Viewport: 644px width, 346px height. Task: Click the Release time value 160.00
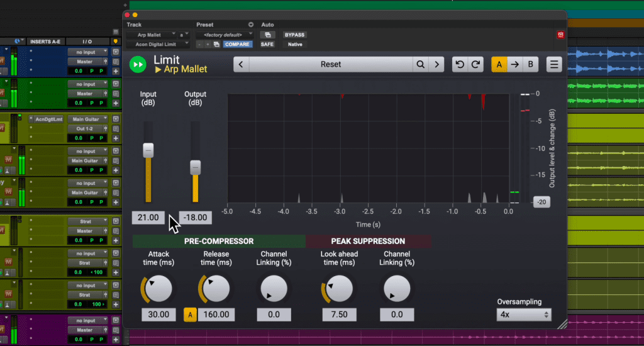(216, 315)
